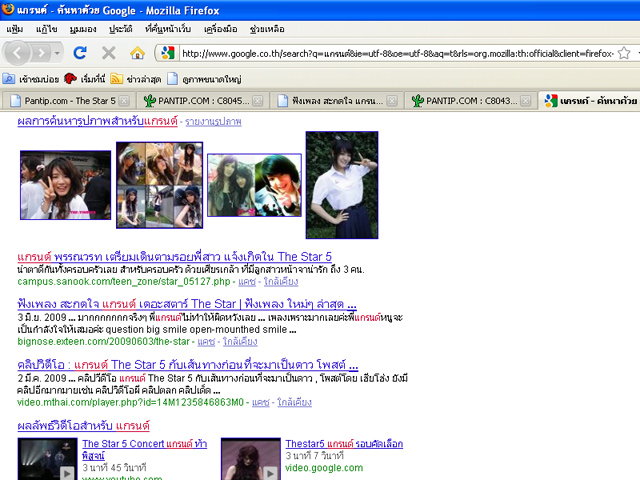Screen dimensions: 640x480
Task: Click the รายงานรูปภาพ report images link
Action: point(213,122)
